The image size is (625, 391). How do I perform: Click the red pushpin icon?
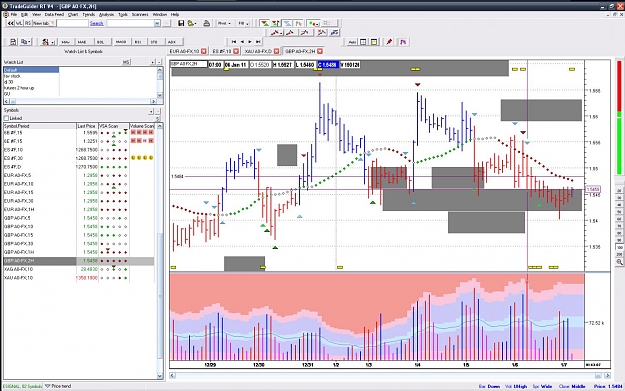[389, 42]
